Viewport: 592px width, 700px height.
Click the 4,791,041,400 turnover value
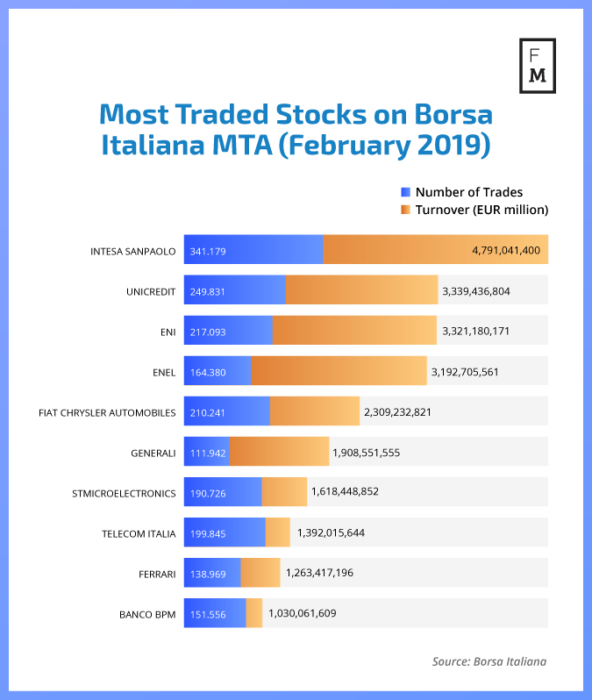(505, 251)
